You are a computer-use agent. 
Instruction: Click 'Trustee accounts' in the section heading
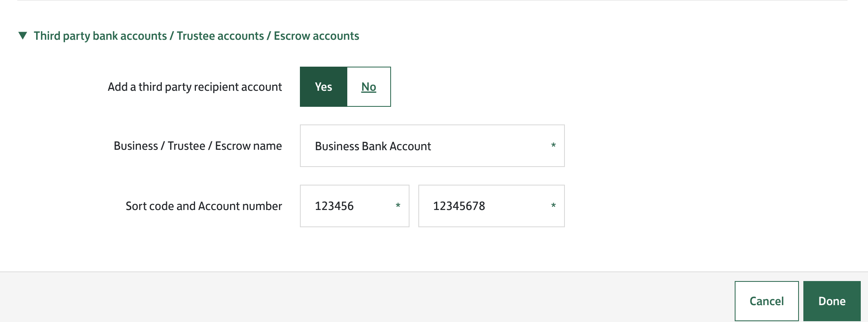tap(220, 36)
